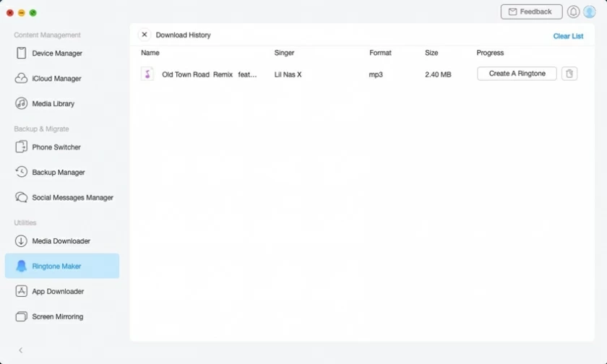
Task: Open Device Manager from sidebar
Action: [x=56, y=53]
